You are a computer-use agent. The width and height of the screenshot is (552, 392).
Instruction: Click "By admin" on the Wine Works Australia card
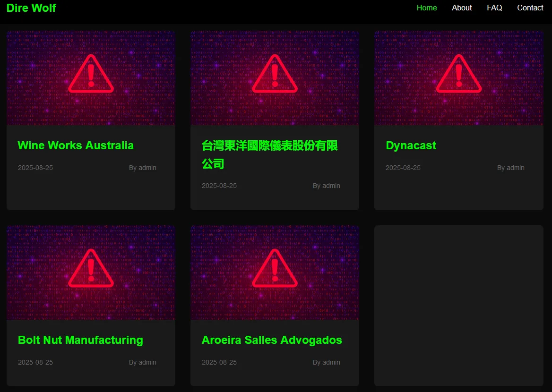pos(142,168)
